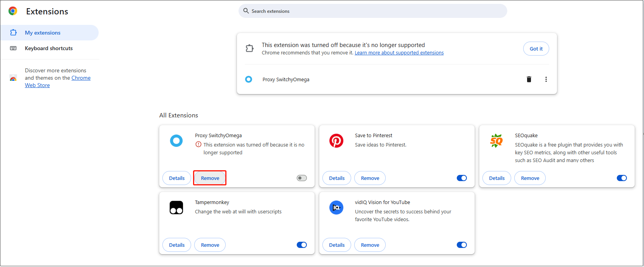The image size is (644, 267).
Task: Click the Proxy SwitchyOmega card icon
Action: (176, 141)
